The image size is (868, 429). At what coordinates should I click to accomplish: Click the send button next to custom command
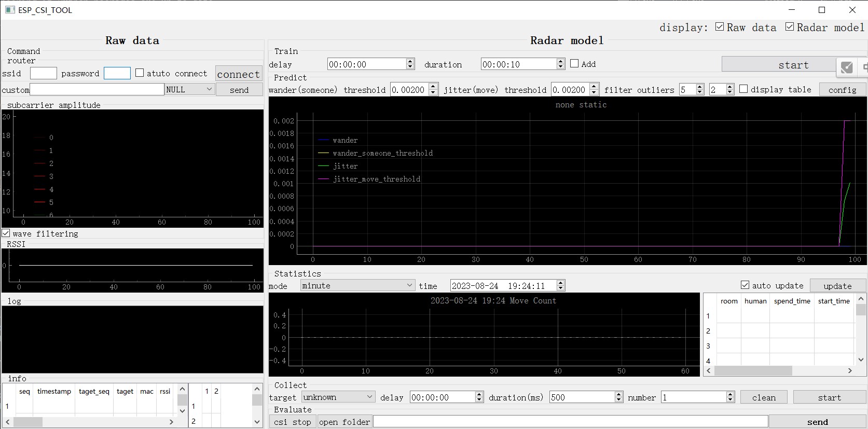(x=239, y=90)
